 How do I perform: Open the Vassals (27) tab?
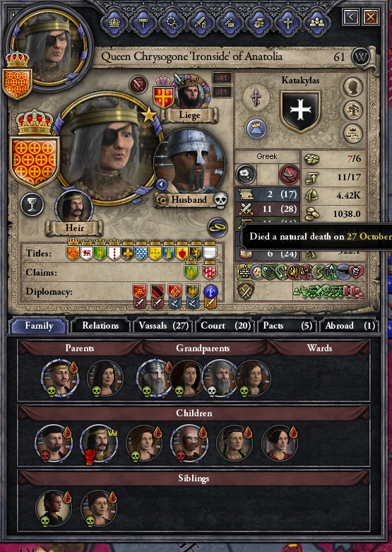pos(163,326)
